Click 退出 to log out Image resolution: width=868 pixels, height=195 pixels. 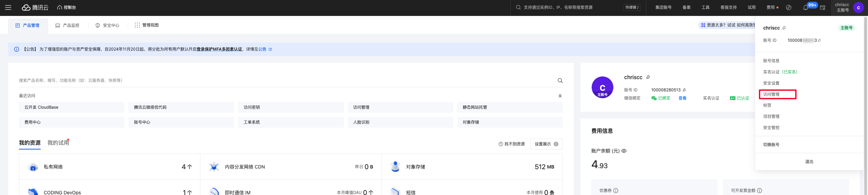(x=809, y=162)
